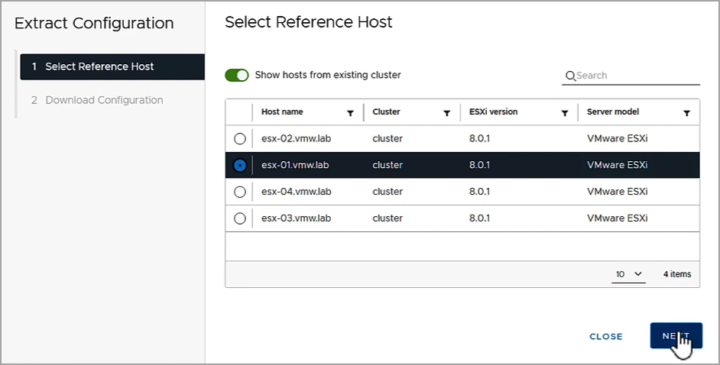Select the esx-03.vmw.lab radio button

[x=240, y=219]
